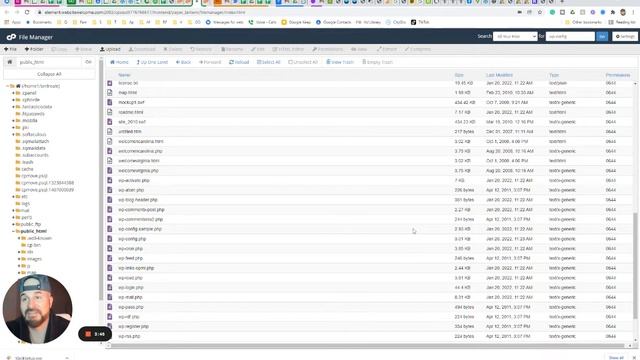Screen dimensions: 640x360
Task: Click the file list vertical scrollbar
Action: tap(635, 265)
